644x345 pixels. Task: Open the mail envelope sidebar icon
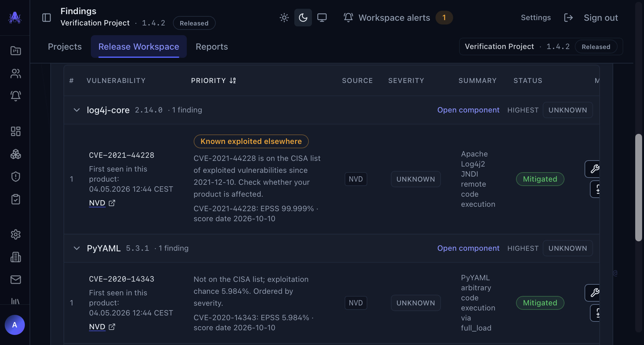click(16, 280)
